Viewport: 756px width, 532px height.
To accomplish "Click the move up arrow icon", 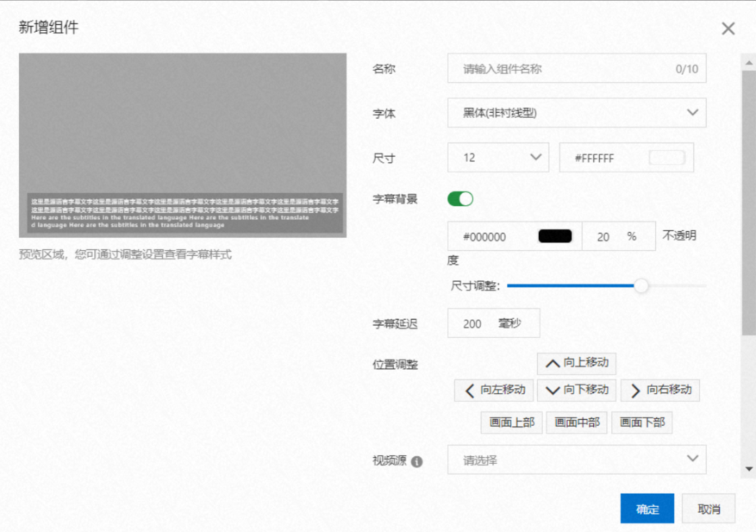I will tap(553, 363).
